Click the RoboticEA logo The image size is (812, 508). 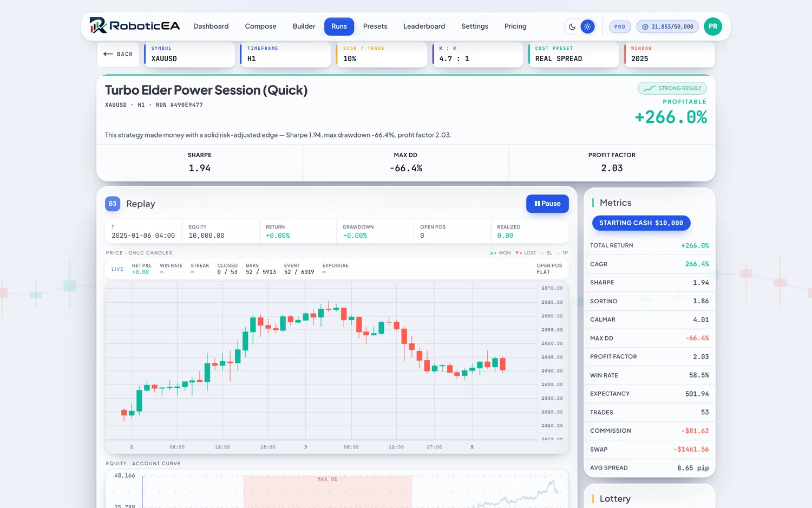point(135,25)
